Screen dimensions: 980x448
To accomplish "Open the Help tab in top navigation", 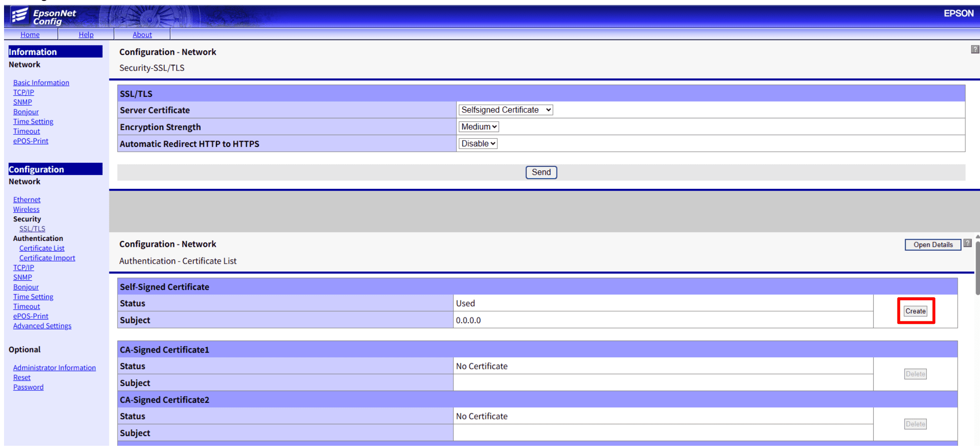I will pyautogui.click(x=86, y=34).
